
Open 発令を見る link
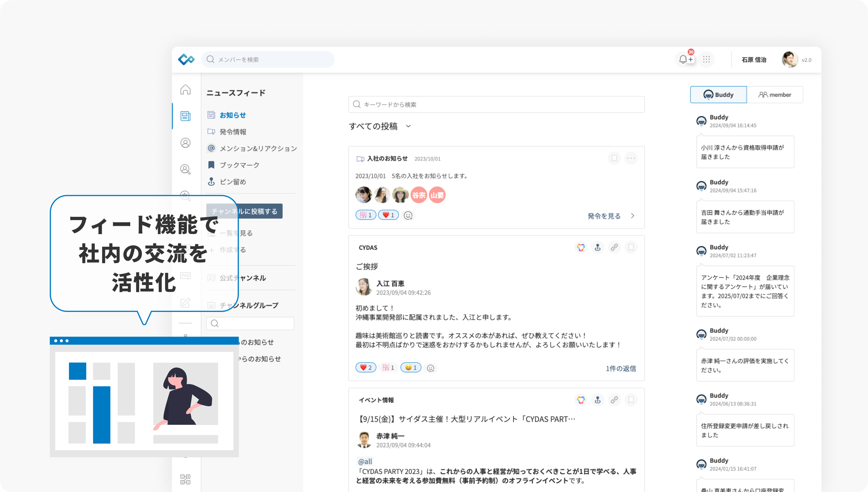(x=604, y=216)
